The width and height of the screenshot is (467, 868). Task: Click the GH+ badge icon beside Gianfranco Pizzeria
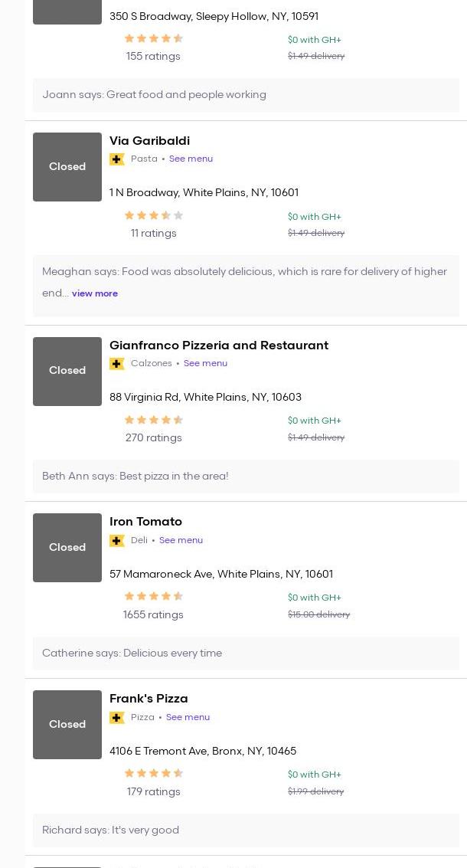click(117, 364)
